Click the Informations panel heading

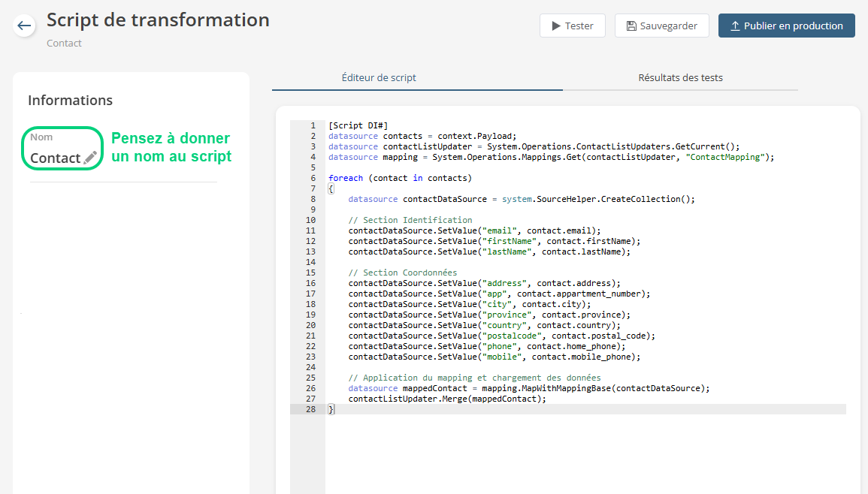(x=71, y=100)
